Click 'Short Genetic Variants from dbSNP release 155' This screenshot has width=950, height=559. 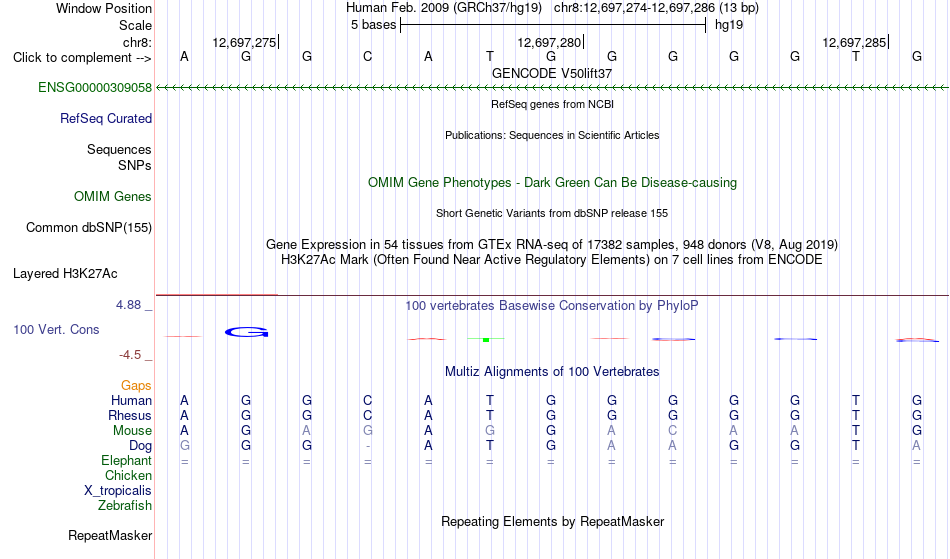click(552, 213)
